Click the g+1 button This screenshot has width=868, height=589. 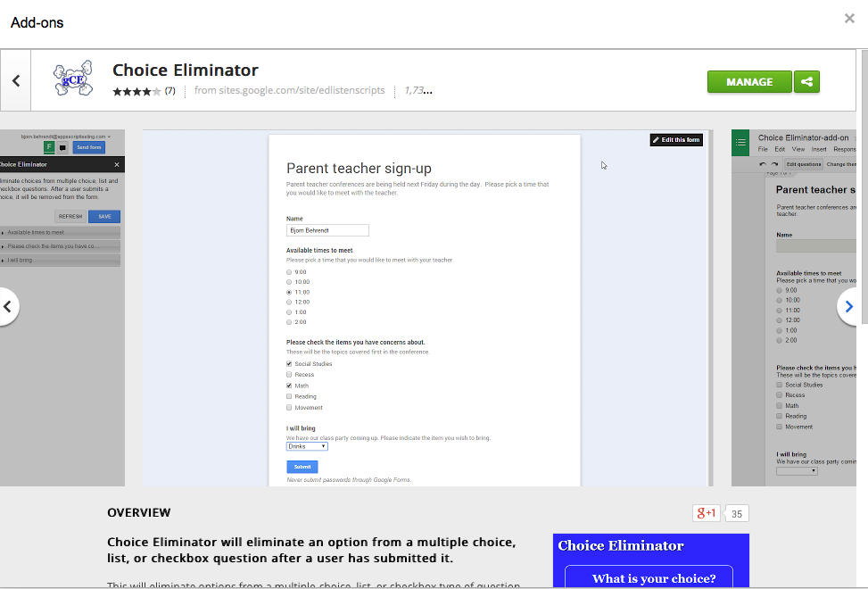(x=707, y=513)
